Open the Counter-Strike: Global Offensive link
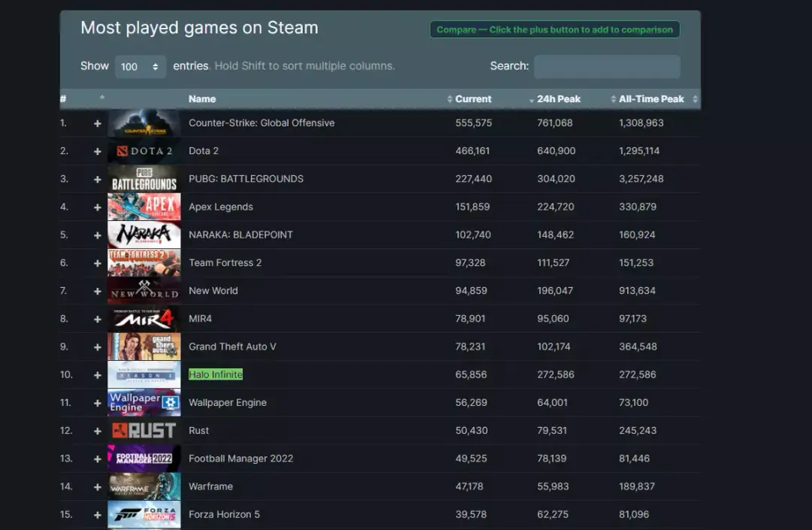The height and width of the screenshot is (530, 812). (262, 123)
